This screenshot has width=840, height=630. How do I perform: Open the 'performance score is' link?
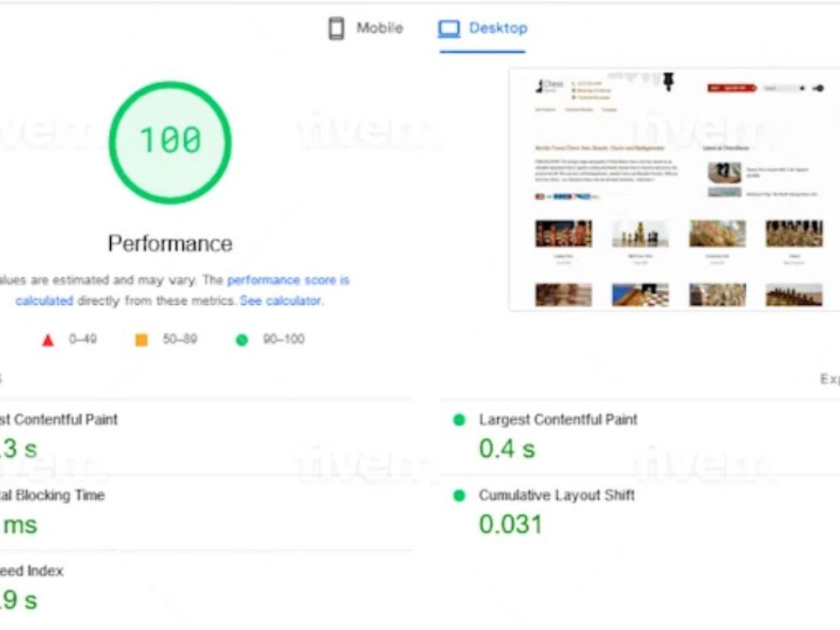point(288,281)
